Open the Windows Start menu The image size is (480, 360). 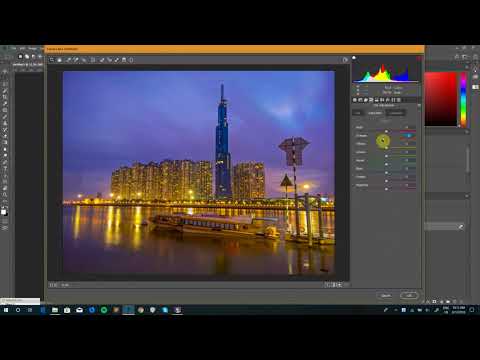(6, 310)
